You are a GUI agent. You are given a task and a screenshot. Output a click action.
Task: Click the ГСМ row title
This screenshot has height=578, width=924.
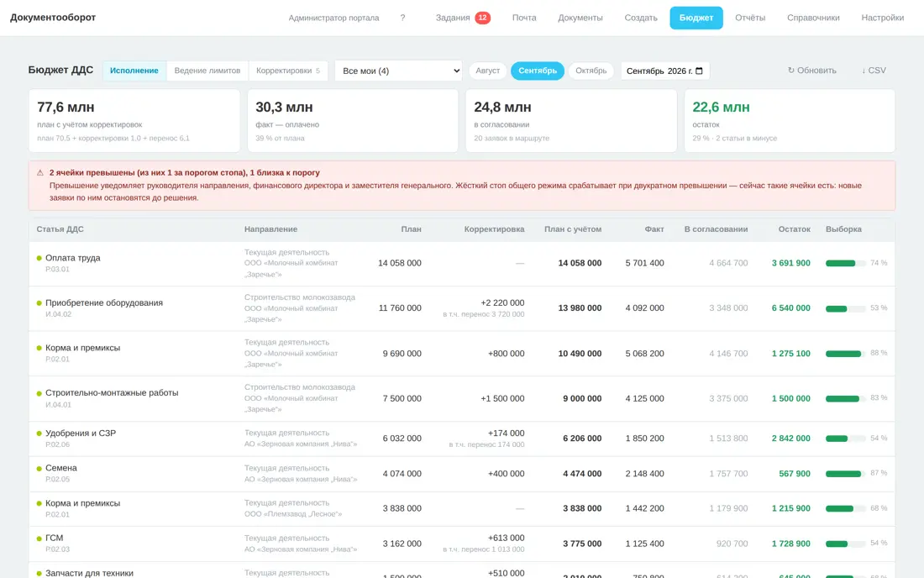[x=55, y=539]
